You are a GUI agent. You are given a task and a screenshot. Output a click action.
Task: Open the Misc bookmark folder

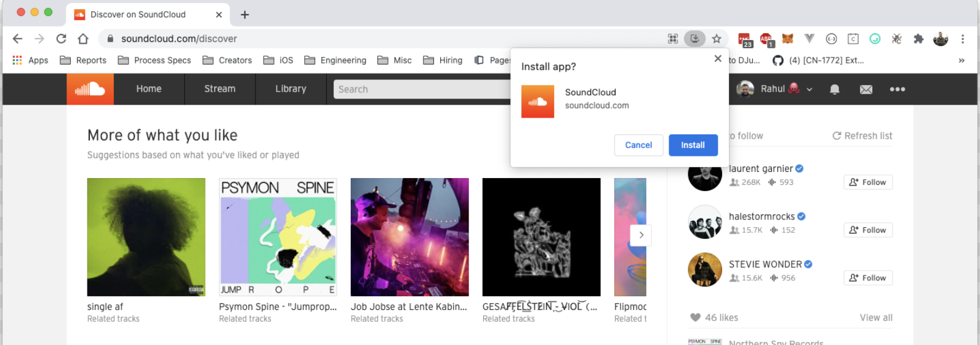click(x=395, y=60)
